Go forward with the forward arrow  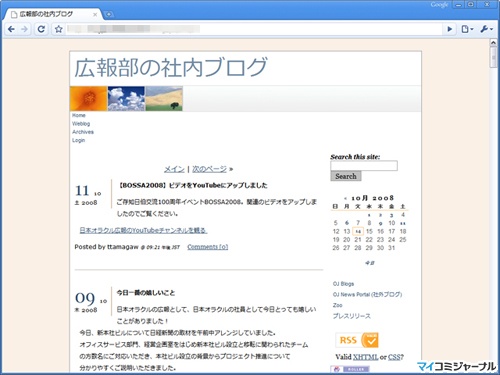point(24,29)
